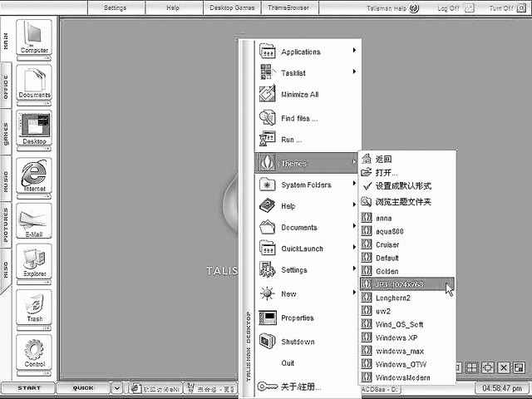Select the WindowsModern theme
This screenshot has height=399, width=532.
click(x=407, y=377)
